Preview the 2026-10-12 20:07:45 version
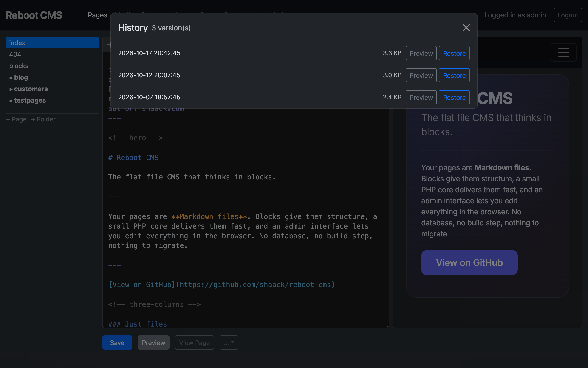 click(421, 75)
